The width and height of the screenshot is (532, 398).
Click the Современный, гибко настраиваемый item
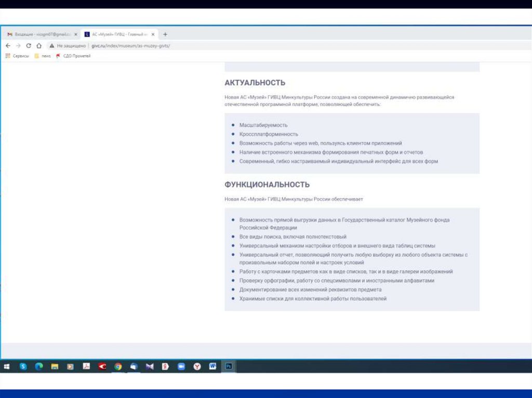point(339,161)
